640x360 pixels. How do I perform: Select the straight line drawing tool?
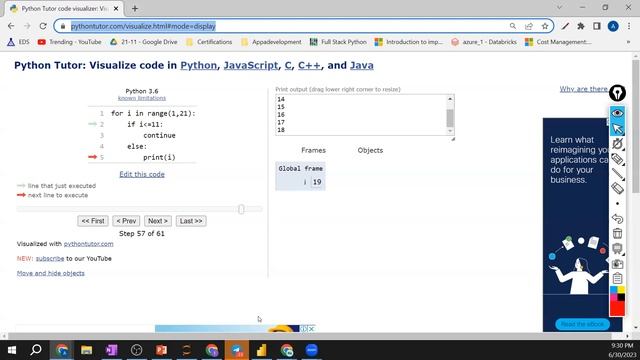[x=617, y=174]
